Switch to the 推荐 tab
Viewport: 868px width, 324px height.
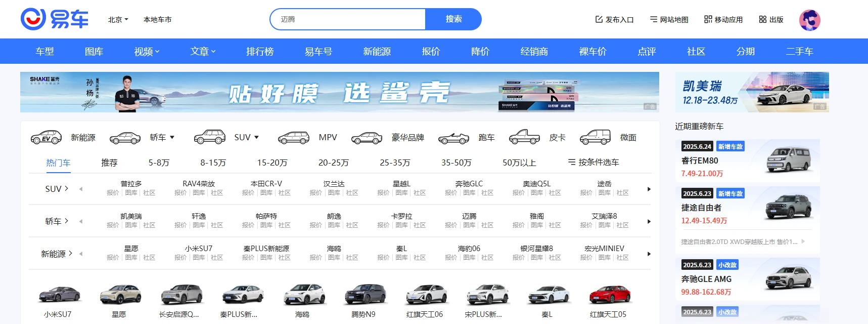click(109, 163)
